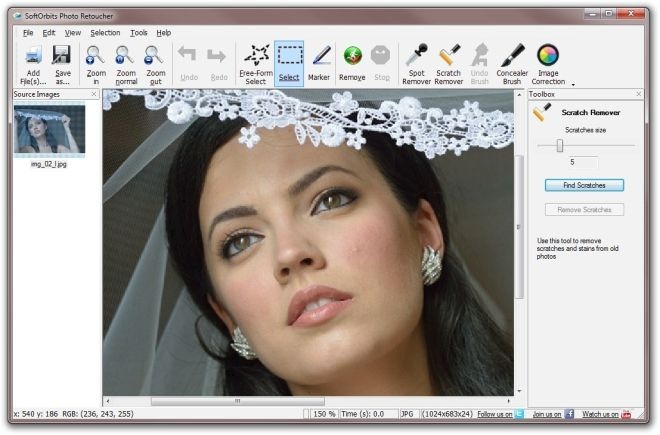
Task: Activate the Spot Remover tool
Action: click(x=416, y=56)
